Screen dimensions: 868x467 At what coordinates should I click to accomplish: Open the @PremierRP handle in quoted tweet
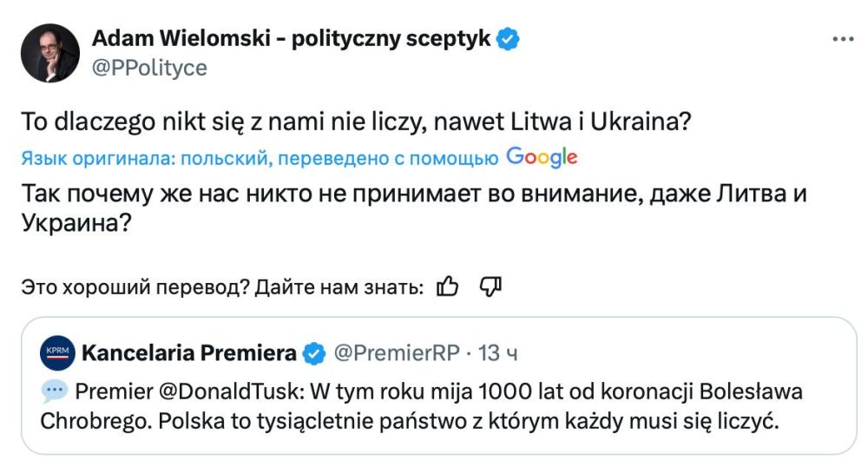395,353
